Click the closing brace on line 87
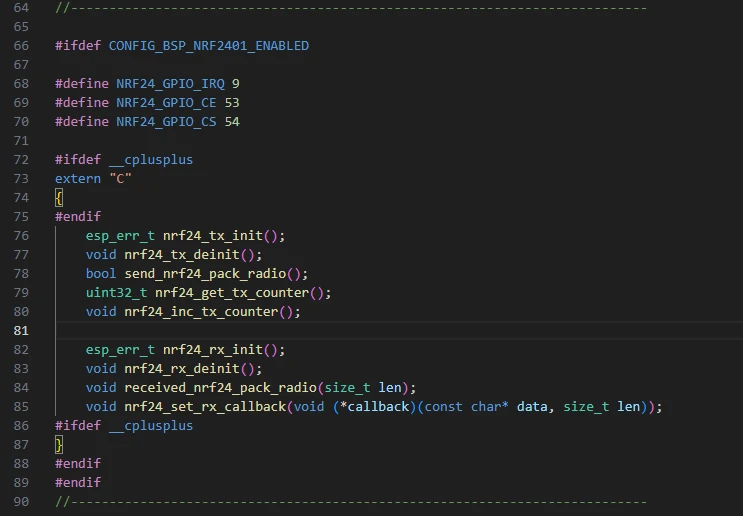 59,445
